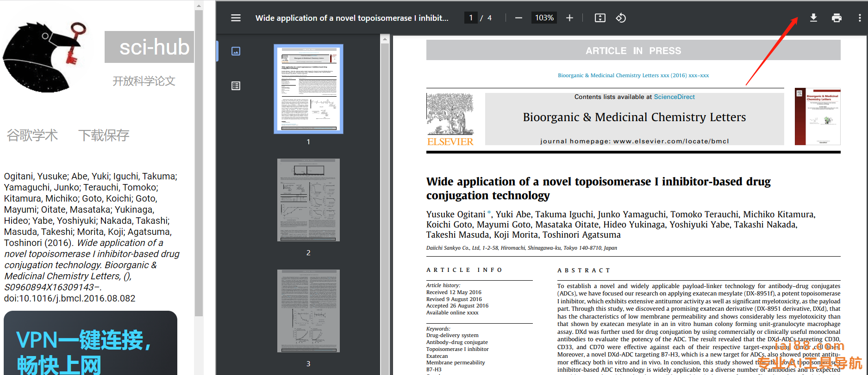Click the document title in the PDF toolbar
The image size is (868, 375).
[352, 18]
